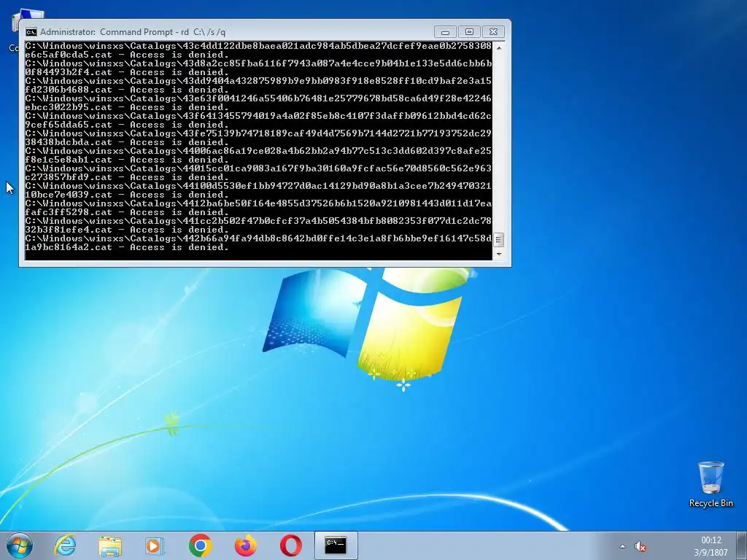Launch Firefox from the taskbar
Image resolution: width=747 pixels, height=560 pixels.
pos(245,545)
